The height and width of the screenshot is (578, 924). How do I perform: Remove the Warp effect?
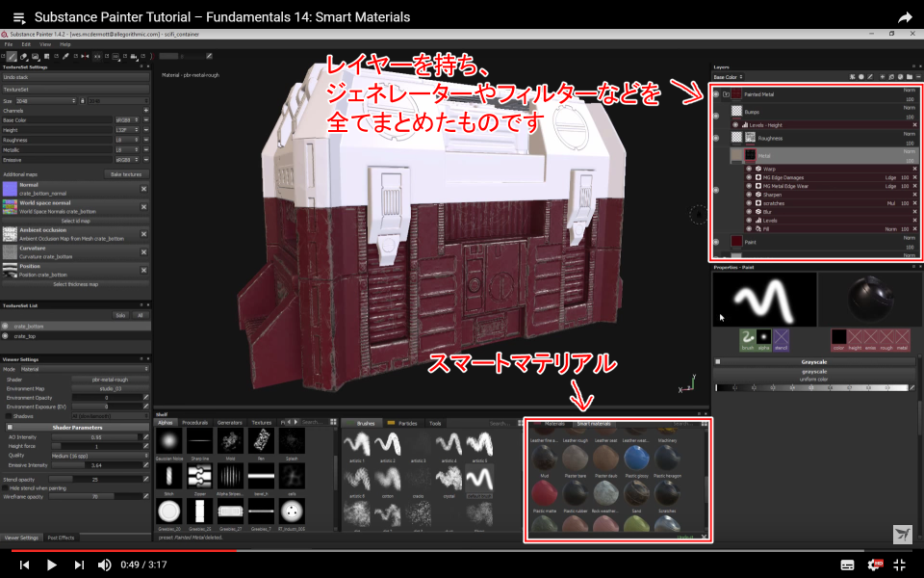tap(914, 169)
